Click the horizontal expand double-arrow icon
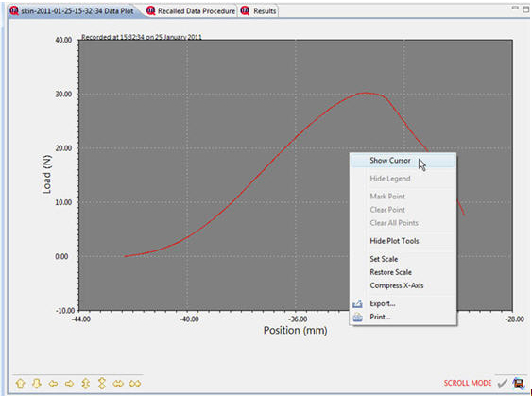532x396 pixels. tap(118, 384)
